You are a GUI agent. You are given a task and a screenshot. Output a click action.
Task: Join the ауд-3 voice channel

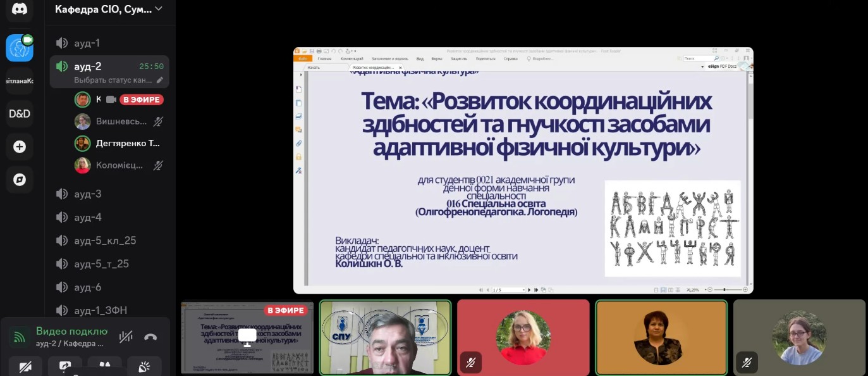pyautogui.click(x=88, y=194)
